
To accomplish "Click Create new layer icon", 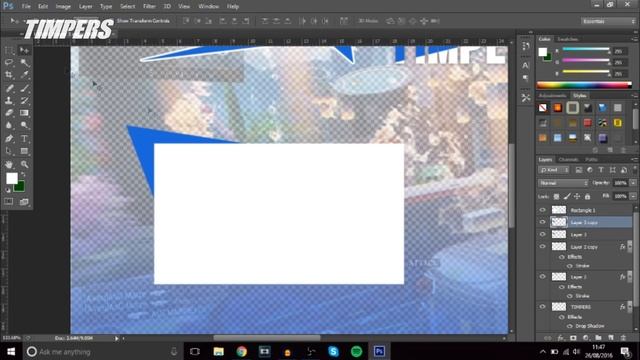I will (x=611, y=338).
